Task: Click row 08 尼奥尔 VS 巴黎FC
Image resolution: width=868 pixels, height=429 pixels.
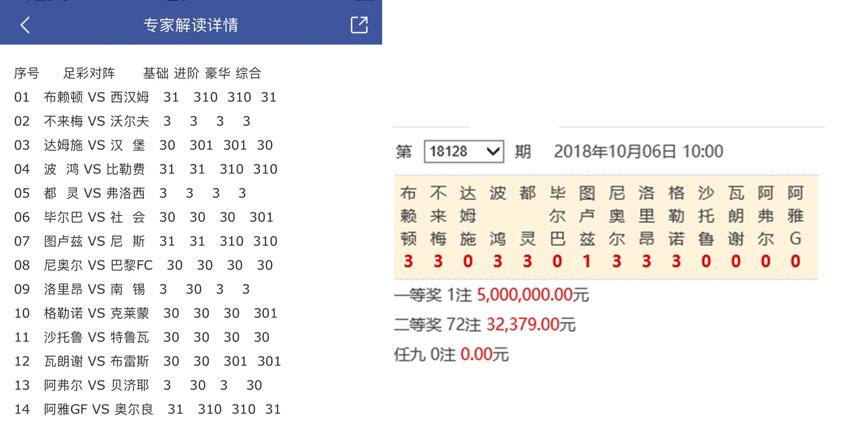Action: (144, 265)
